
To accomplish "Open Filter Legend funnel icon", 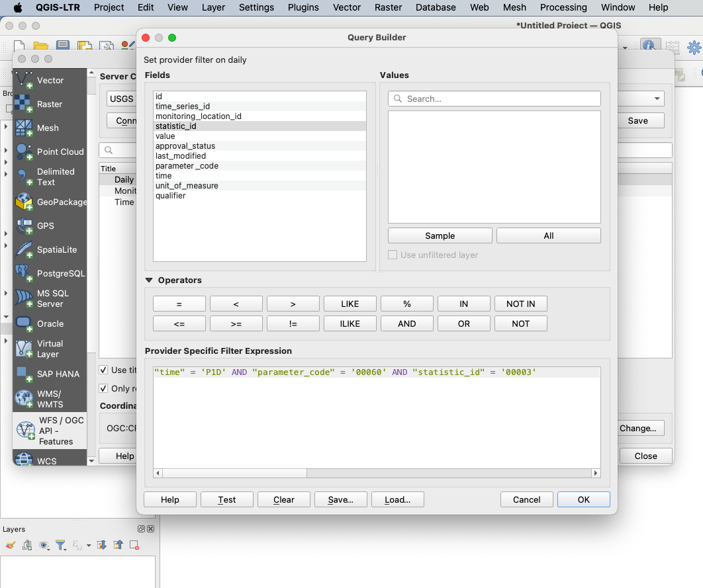I will coord(60,545).
